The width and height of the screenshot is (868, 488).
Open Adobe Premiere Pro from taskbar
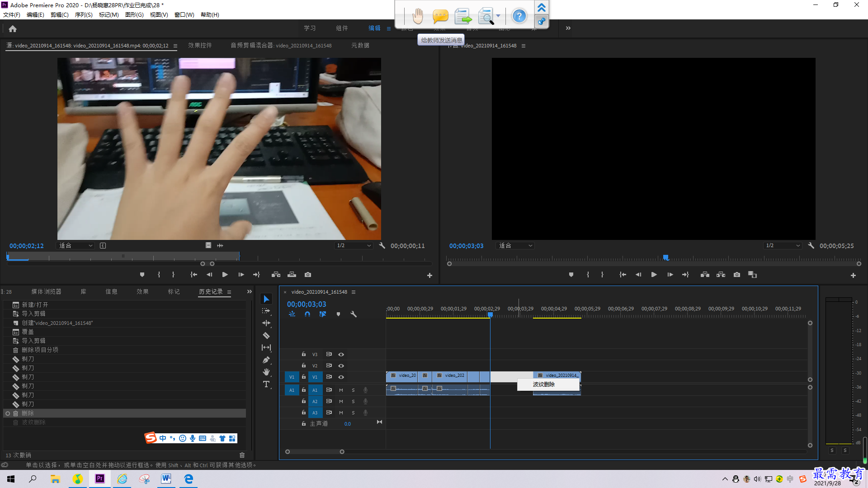coord(100,479)
